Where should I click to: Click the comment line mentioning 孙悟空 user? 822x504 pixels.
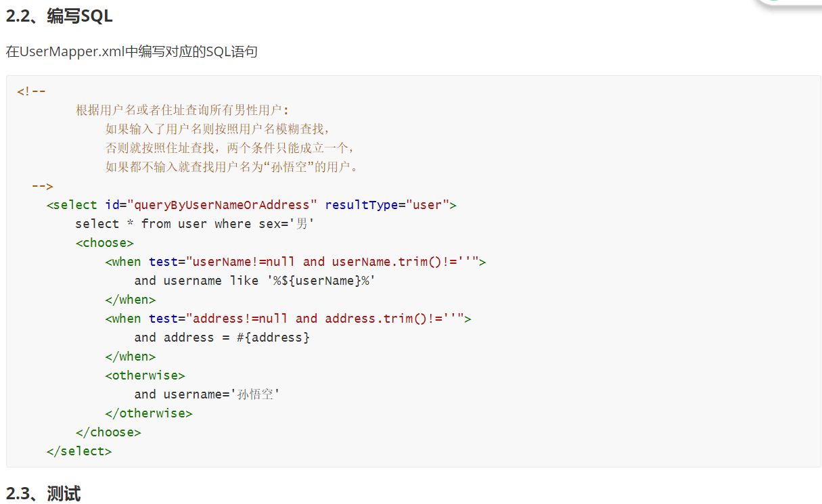tap(231, 167)
